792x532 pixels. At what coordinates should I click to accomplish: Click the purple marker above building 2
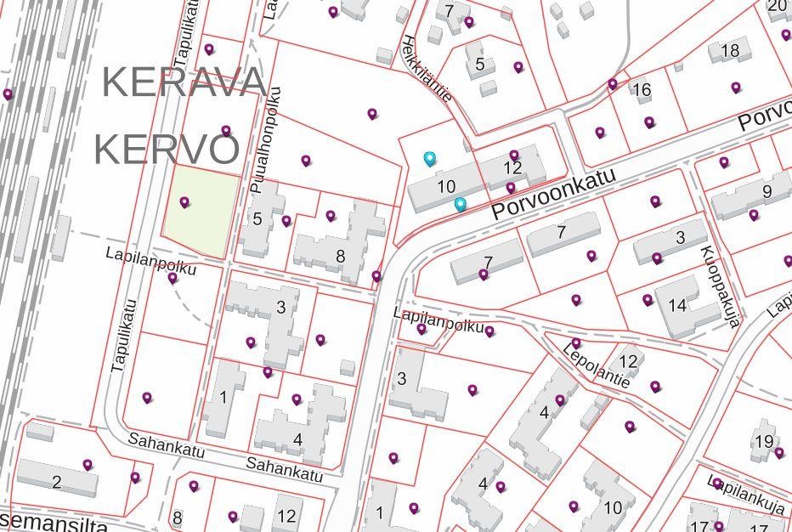[88, 465]
